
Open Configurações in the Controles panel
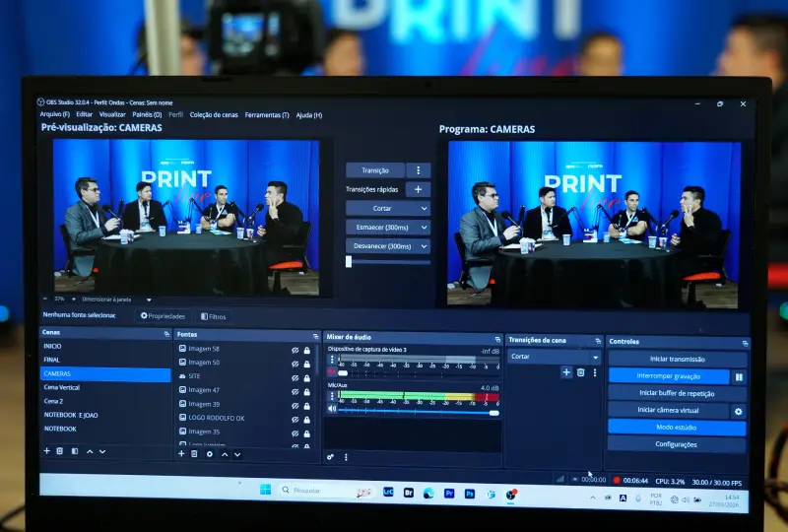tap(677, 444)
